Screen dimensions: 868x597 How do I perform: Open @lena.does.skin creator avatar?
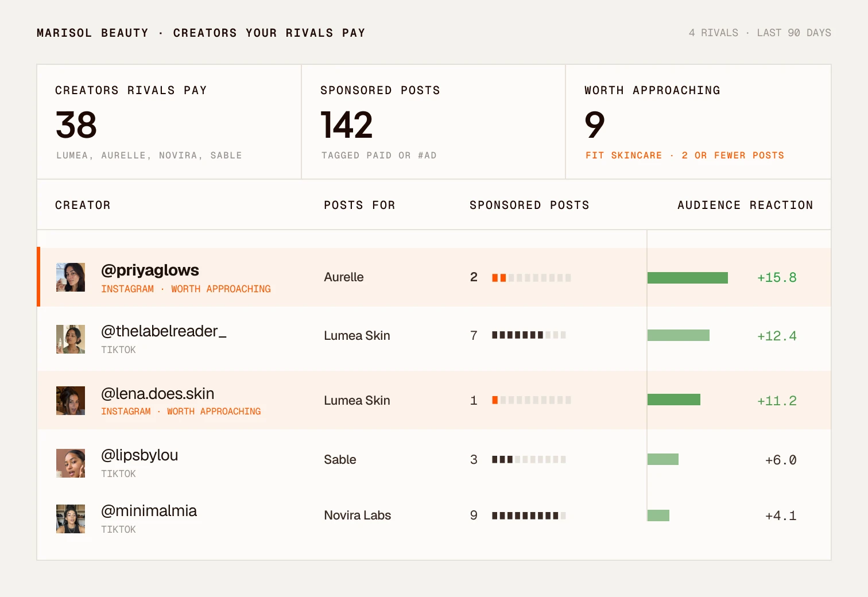click(71, 401)
